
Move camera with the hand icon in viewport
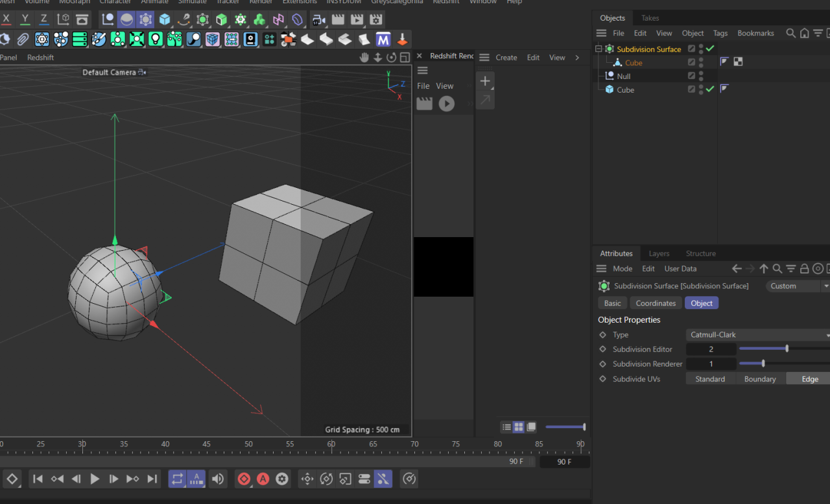pos(364,58)
